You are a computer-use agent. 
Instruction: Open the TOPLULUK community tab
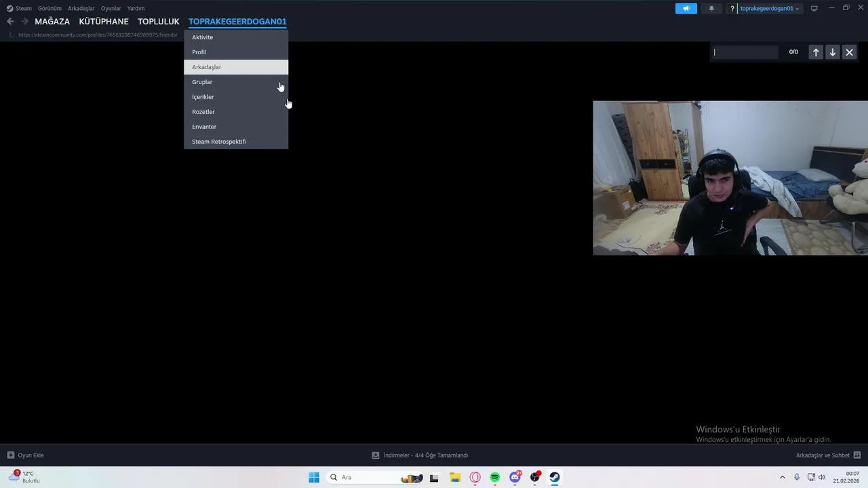pyautogui.click(x=159, y=22)
